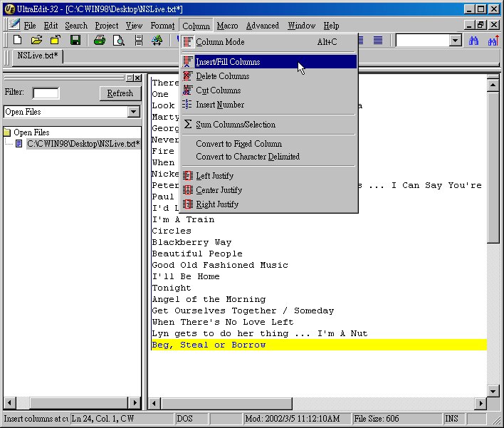Save file using green floppy icon

[x=75, y=41]
